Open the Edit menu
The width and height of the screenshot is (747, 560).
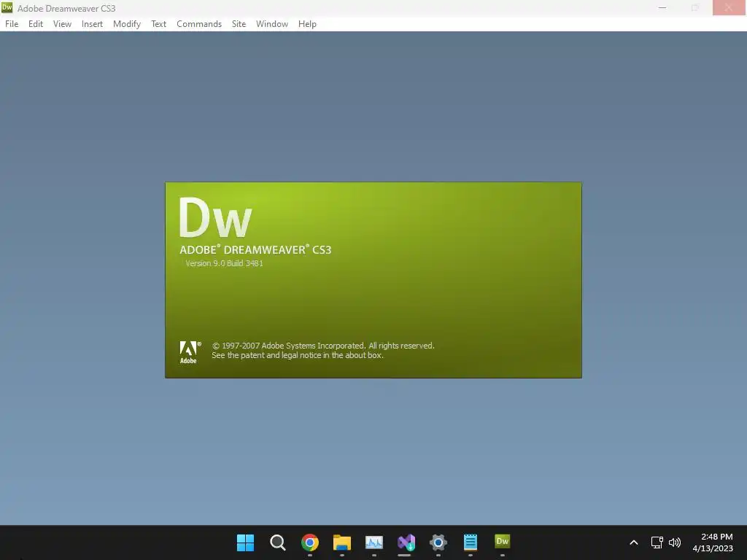(x=36, y=24)
